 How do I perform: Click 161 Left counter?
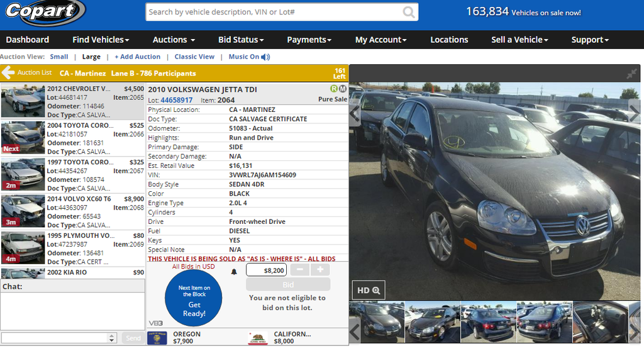[339, 73]
